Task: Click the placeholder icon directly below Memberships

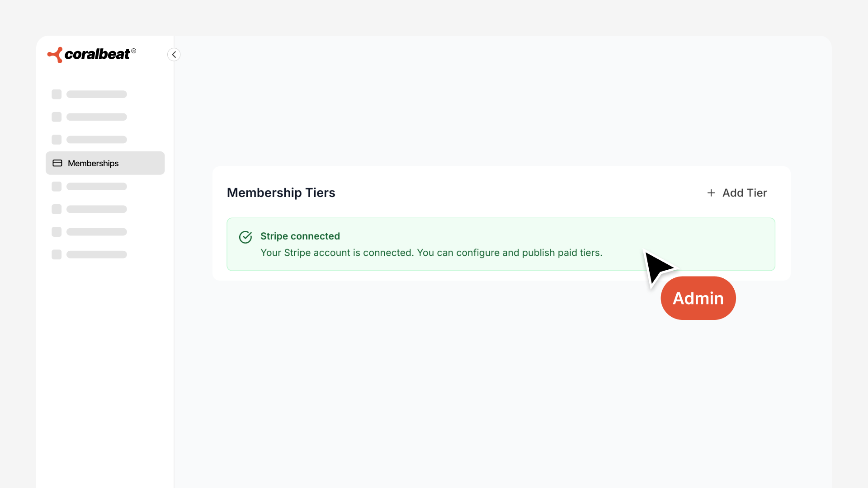Action: point(57,187)
